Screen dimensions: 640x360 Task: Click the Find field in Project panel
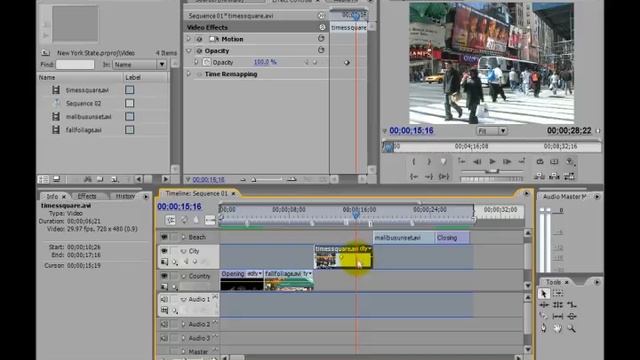pos(75,64)
